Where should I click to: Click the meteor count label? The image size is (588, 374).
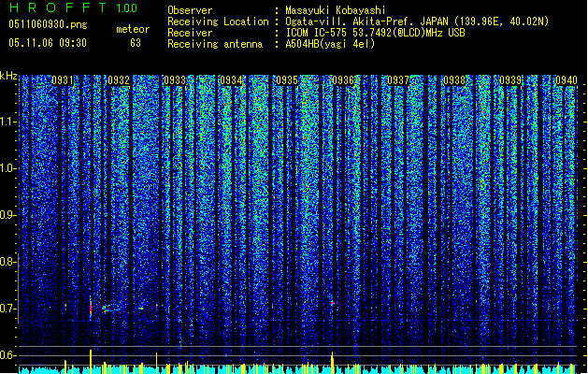coord(133,29)
